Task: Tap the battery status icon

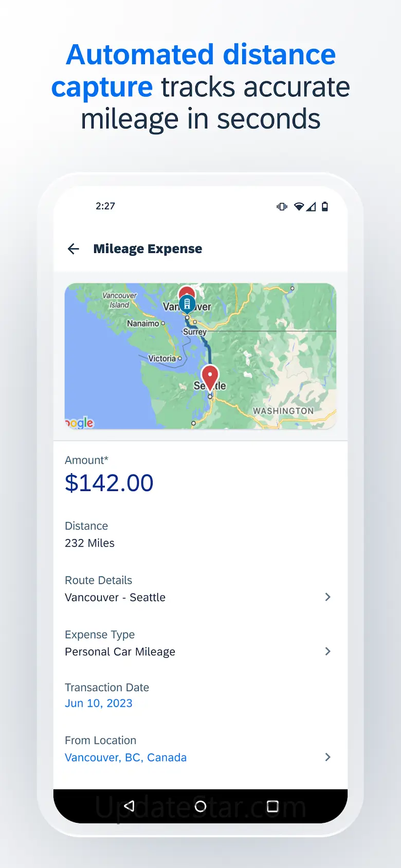Action: tap(325, 207)
